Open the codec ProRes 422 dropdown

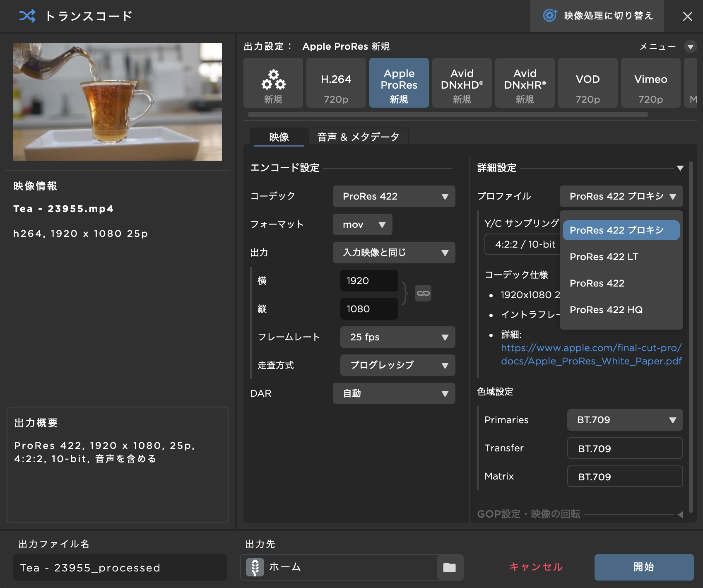(x=394, y=196)
